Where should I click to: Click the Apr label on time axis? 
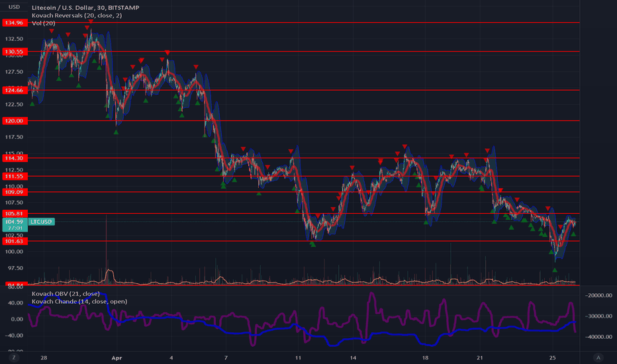[x=117, y=357]
